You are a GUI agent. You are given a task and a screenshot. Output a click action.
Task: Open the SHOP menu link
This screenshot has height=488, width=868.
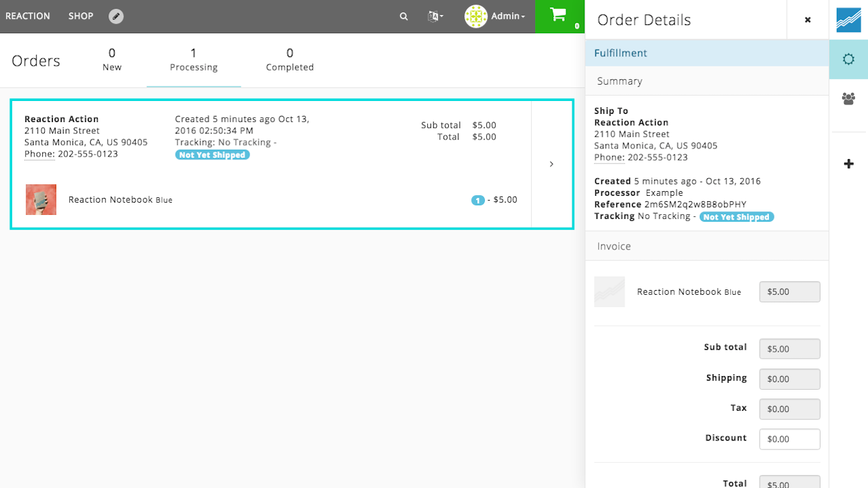tap(81, 16)
